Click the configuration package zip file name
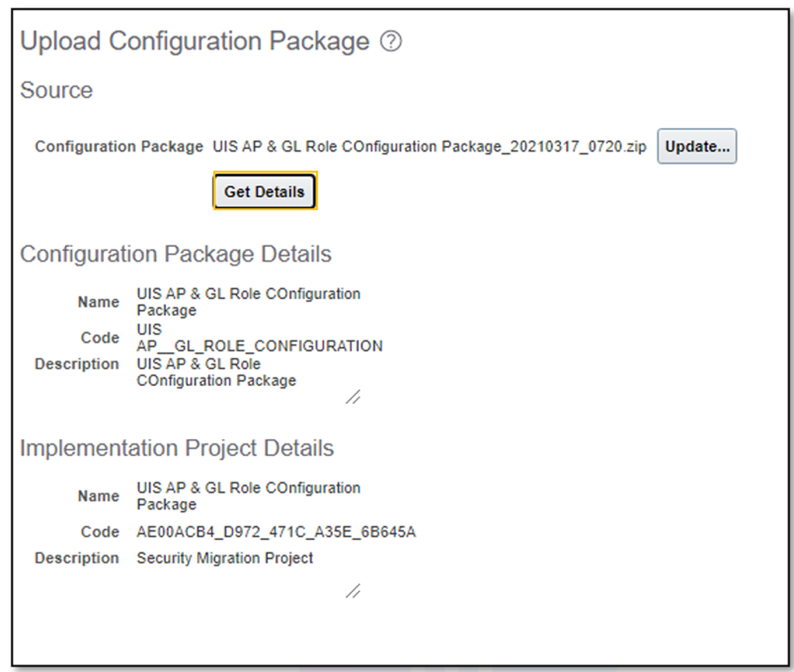This screenshot has width=794, height=672. coord(429,147)
